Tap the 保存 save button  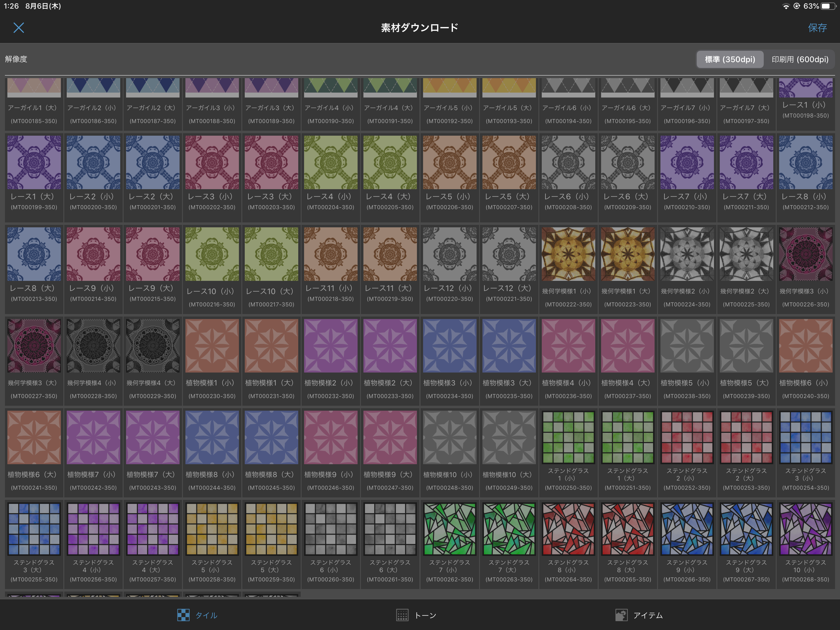(x=817, y=28)
